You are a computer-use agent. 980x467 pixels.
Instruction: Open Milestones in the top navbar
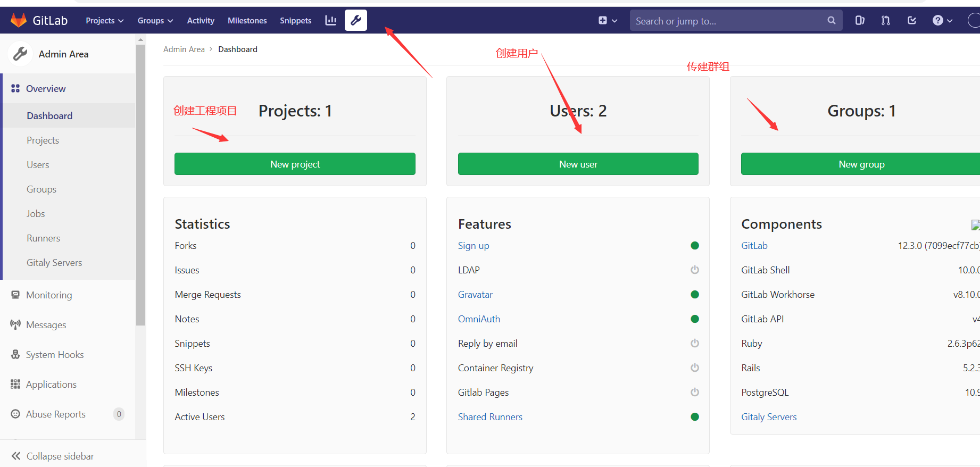(x=247, y=20)
